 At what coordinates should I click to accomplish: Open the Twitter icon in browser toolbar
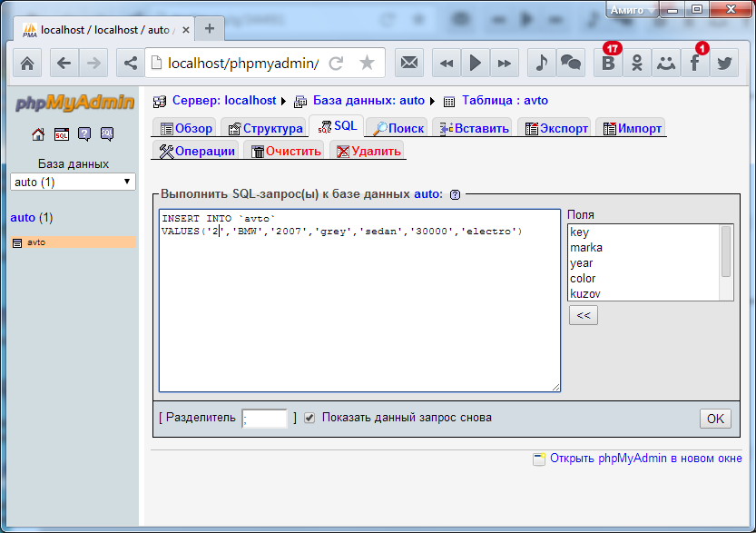[x=723, y=63]
